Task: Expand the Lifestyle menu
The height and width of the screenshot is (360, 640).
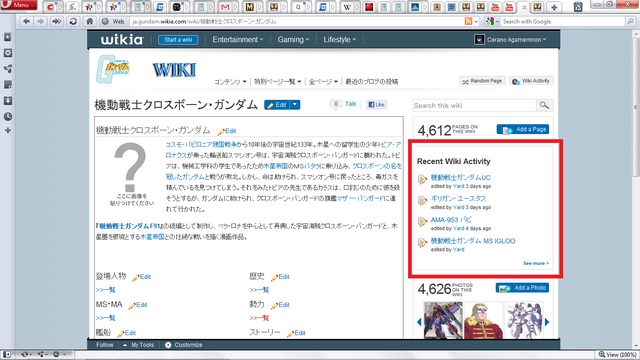Action: coord(340,40)
